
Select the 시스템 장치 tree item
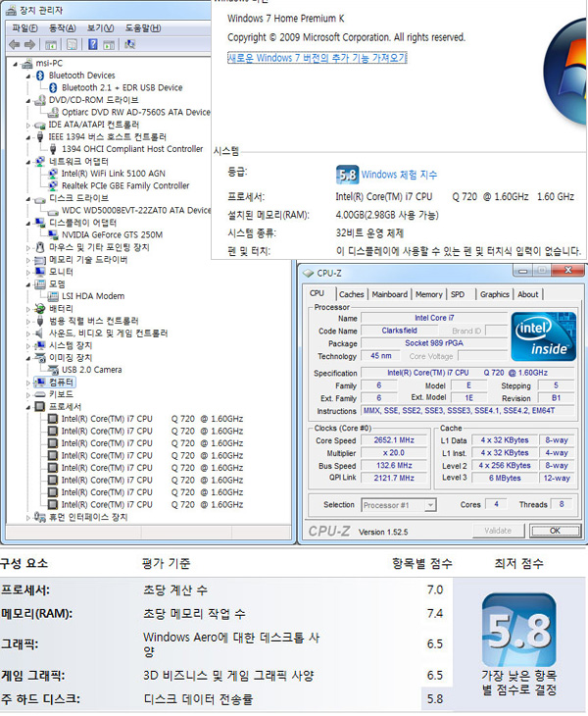click(71, 345)
